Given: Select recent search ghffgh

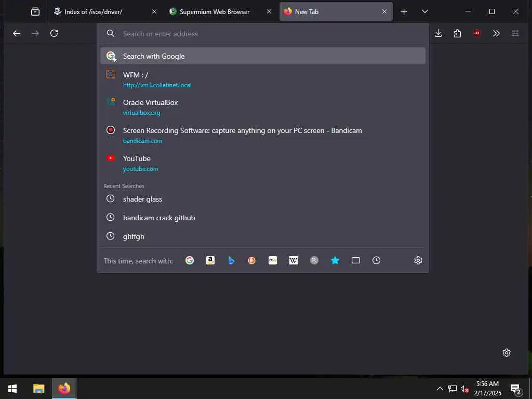Looking at the screenshot, I should coord(263,236).
